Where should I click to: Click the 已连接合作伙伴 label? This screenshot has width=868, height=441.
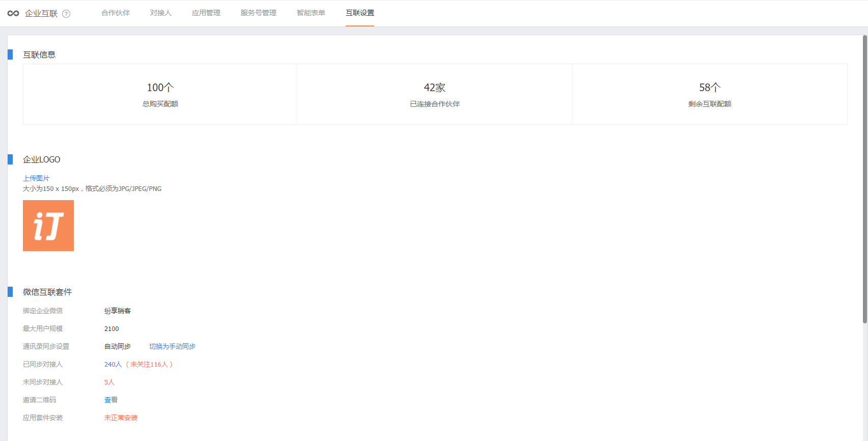(x=435, y=104)
